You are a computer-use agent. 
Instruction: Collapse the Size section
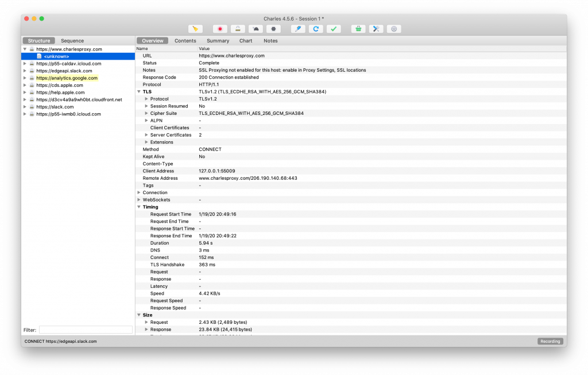point(139,315)
